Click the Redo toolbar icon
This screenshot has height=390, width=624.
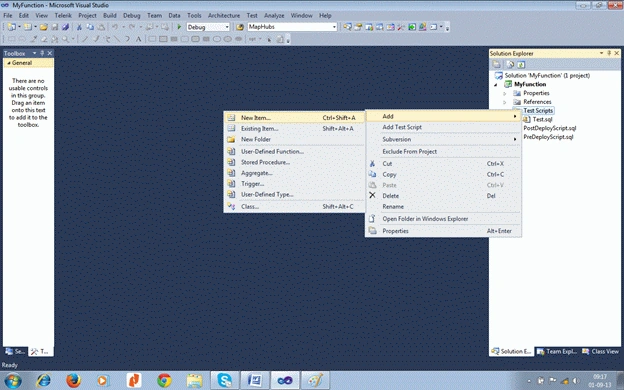pos(132,27)
